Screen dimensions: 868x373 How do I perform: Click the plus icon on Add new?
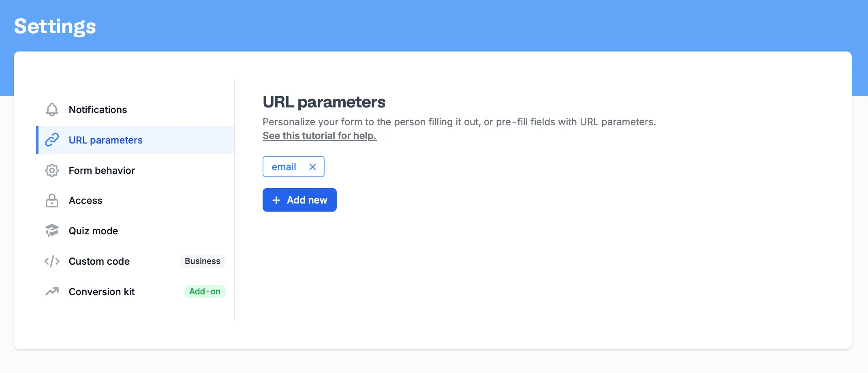click(x=276, y=200)
